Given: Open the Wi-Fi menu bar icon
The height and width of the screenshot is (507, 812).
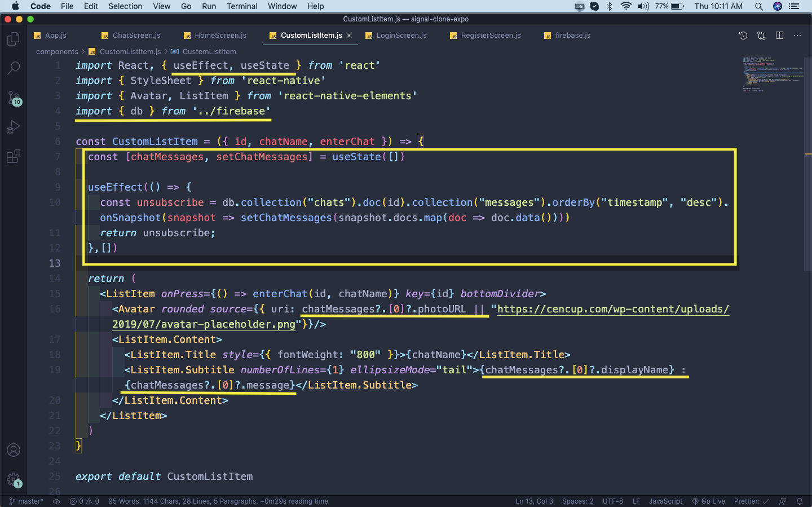Looking at the screenshot, I should [626, 6].
